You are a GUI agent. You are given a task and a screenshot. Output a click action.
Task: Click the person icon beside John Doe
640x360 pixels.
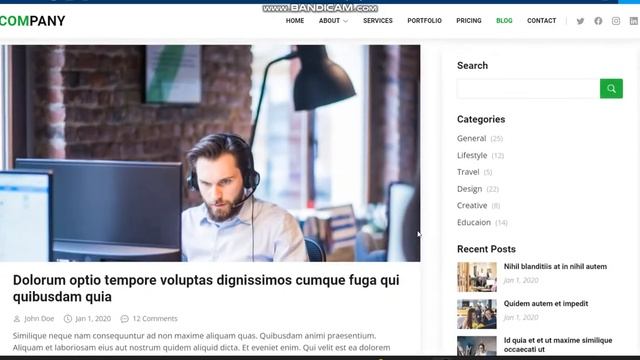coord(17,319)
